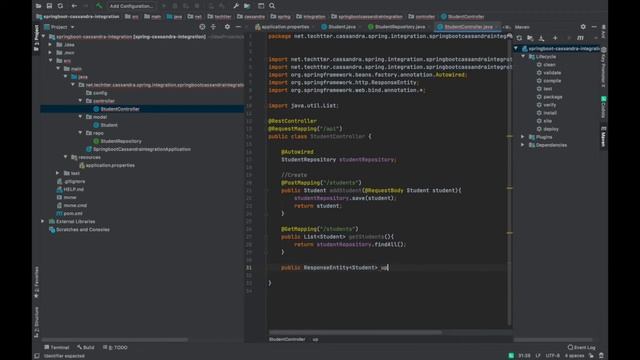The width and height of the screenshot is (640, 360).
Task: Open Project Structure folder icon in toolbar
Action: [x=247, y=6]
